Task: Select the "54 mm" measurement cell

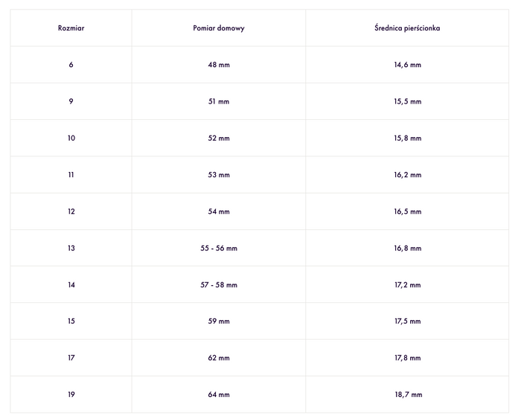Action: tap(219, 211)
